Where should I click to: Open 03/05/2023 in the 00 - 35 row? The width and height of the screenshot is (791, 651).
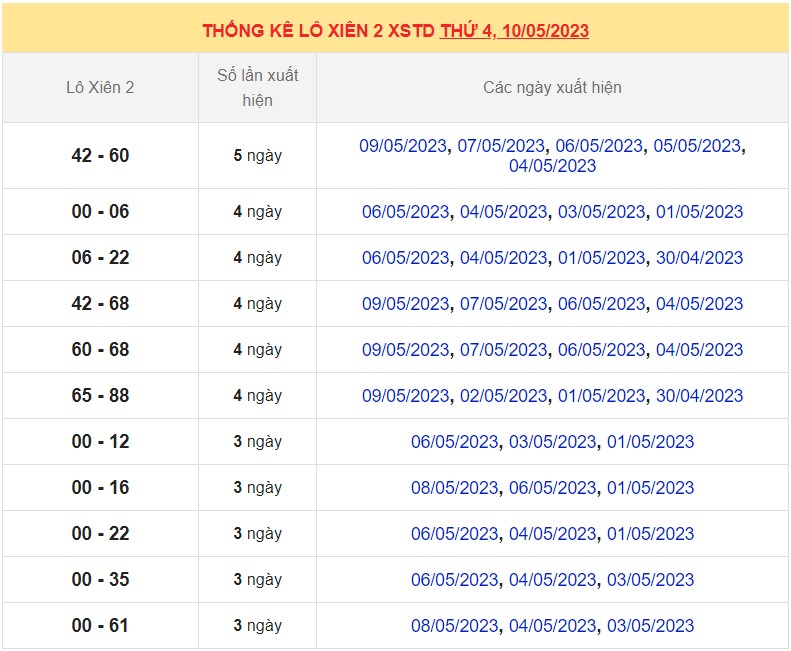tap(650, 580)
